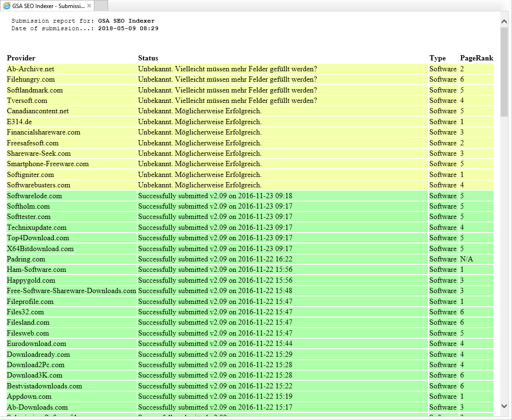Click the Smartphone-Freeware.com provider name
The width and height of the screenshot is (512, 420).
point(48,164)
